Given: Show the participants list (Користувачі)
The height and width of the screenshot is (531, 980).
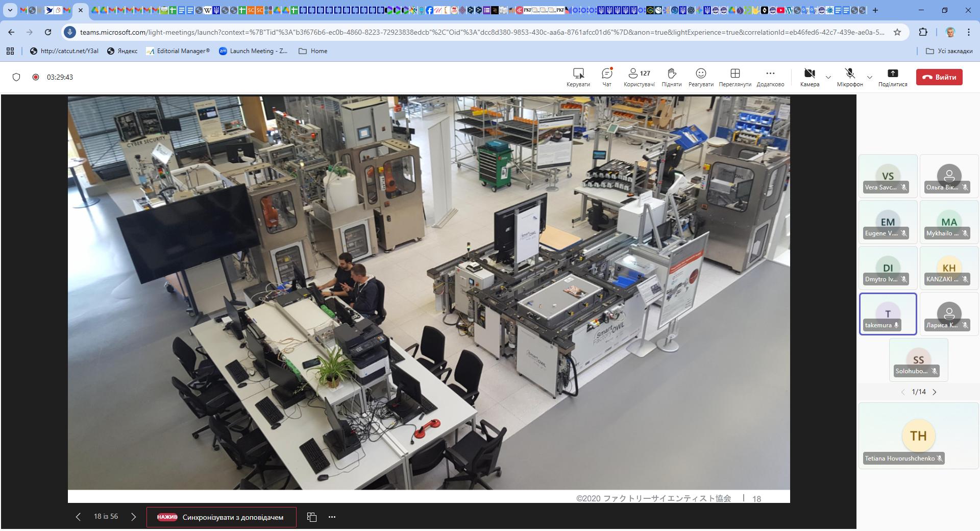Looking at the screenshot, I should [639, 77].
